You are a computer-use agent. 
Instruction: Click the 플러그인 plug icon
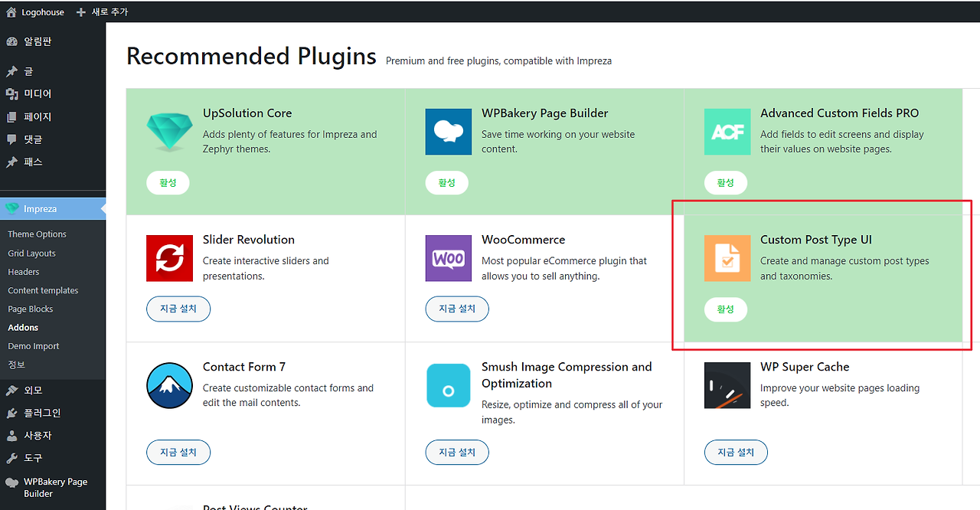(x=11, y=413)
